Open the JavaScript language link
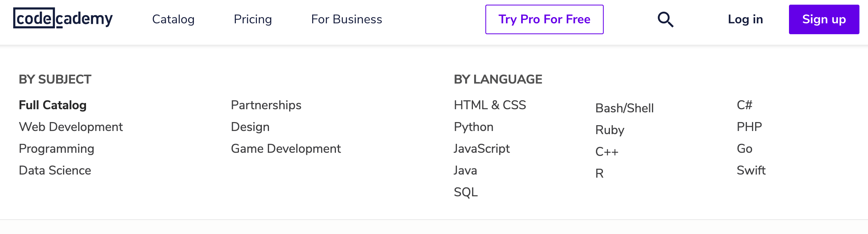Viewport: 868px width, 234px height. (481, 148)
